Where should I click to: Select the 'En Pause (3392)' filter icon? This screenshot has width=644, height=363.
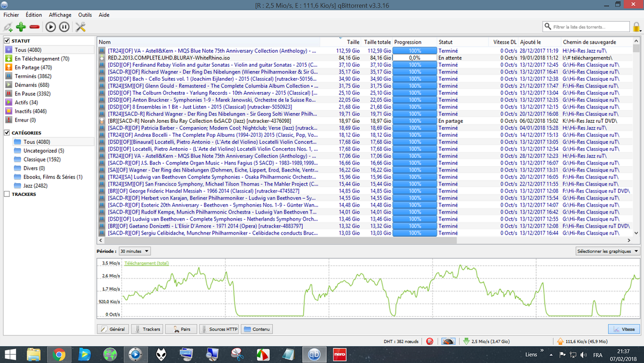pyautogui.click(x=9, y=94)
